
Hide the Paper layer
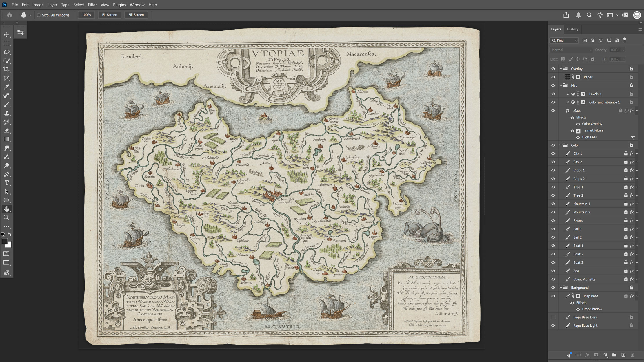pyautogui.click(x=553, y=77)
